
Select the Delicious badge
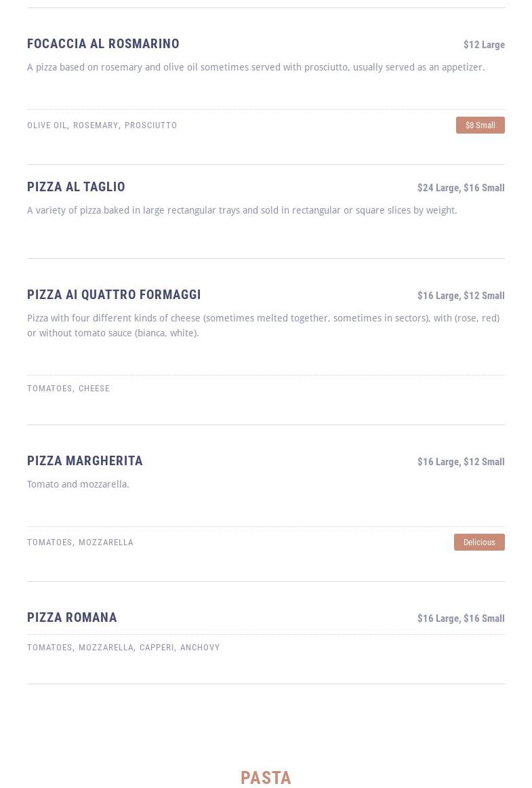click(479, 543)
